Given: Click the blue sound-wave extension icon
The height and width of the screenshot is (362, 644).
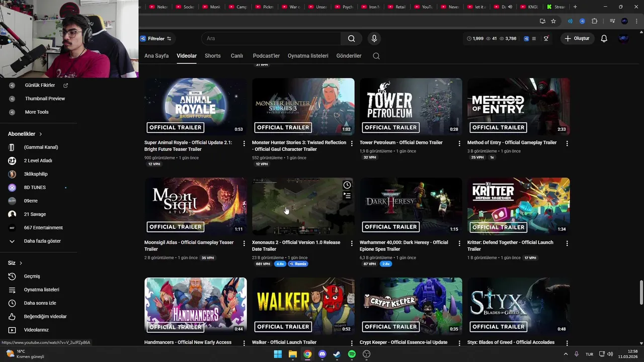Looking at the screenshot, I should tap(570, 21).
